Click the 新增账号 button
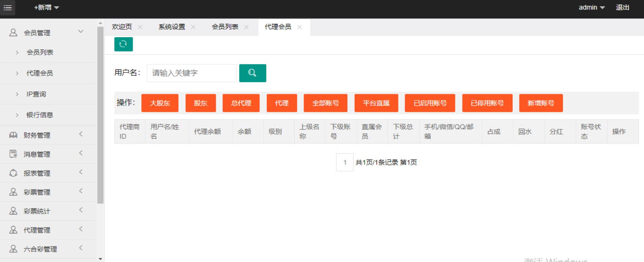Screen dimensions: 644x262 tap(541, 103)
